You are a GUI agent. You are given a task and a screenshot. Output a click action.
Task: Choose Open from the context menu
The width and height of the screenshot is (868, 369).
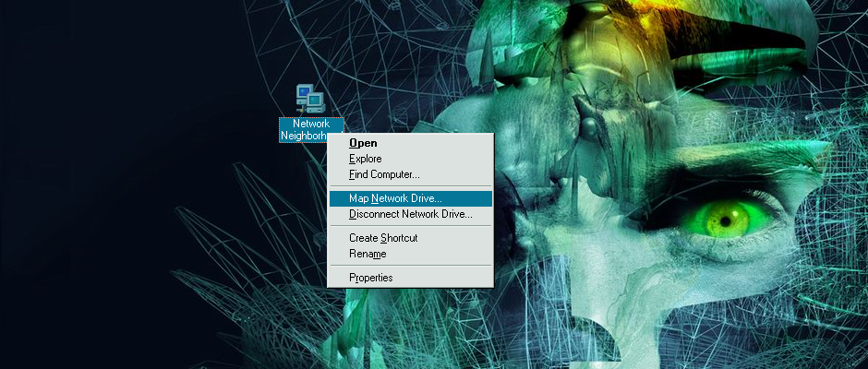[x=410, y=143]
